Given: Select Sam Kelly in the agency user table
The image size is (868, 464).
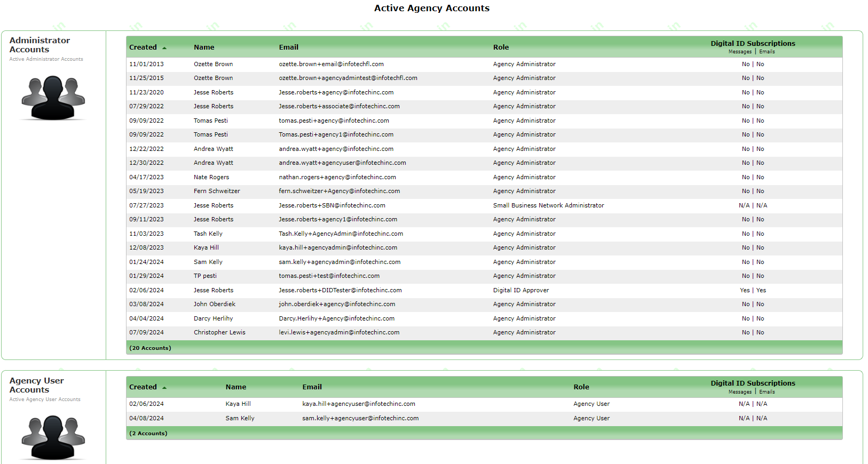Looking at the screenshot, I should [x=240, y=418].
